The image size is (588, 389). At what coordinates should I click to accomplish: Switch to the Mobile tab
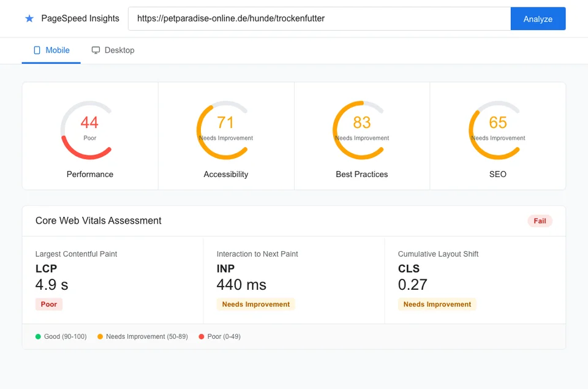coord(51,50)
